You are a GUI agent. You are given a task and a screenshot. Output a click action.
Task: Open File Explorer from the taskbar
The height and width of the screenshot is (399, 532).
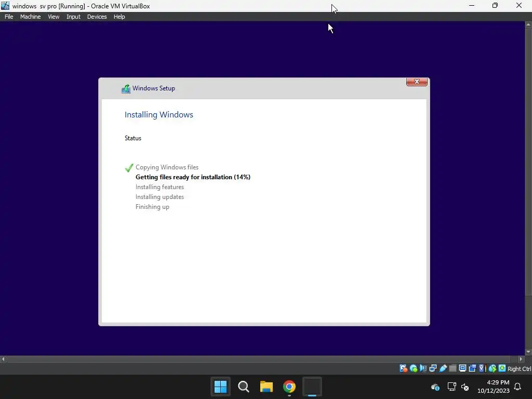[267, 387]
